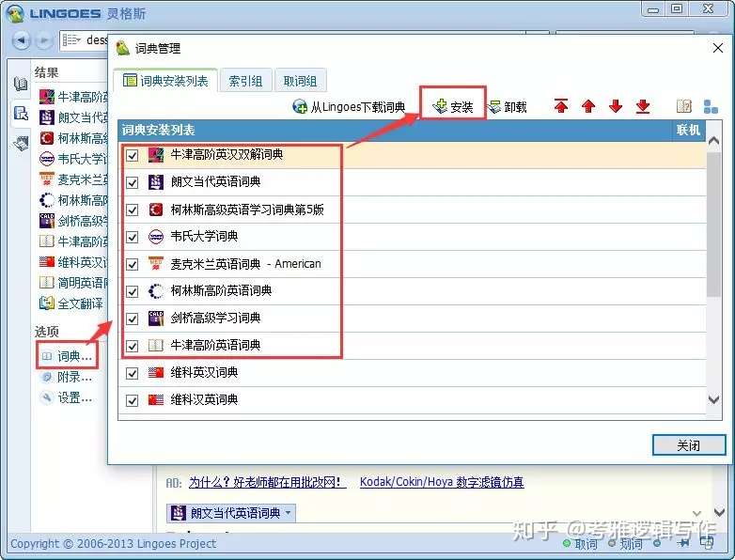Viewport: 735px width, 560px height.
Task: Uncheck 牛津高阶英汉双解词典 checkbox
Action: tap(133, 155)
